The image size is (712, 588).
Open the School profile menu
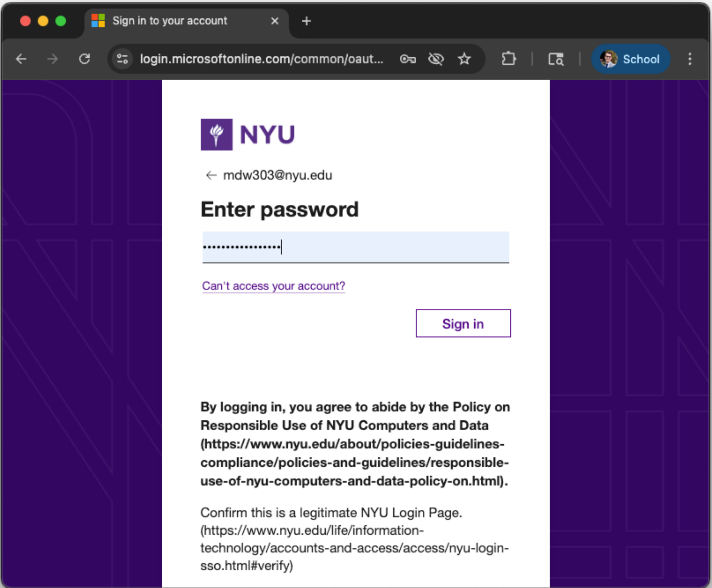630,59
